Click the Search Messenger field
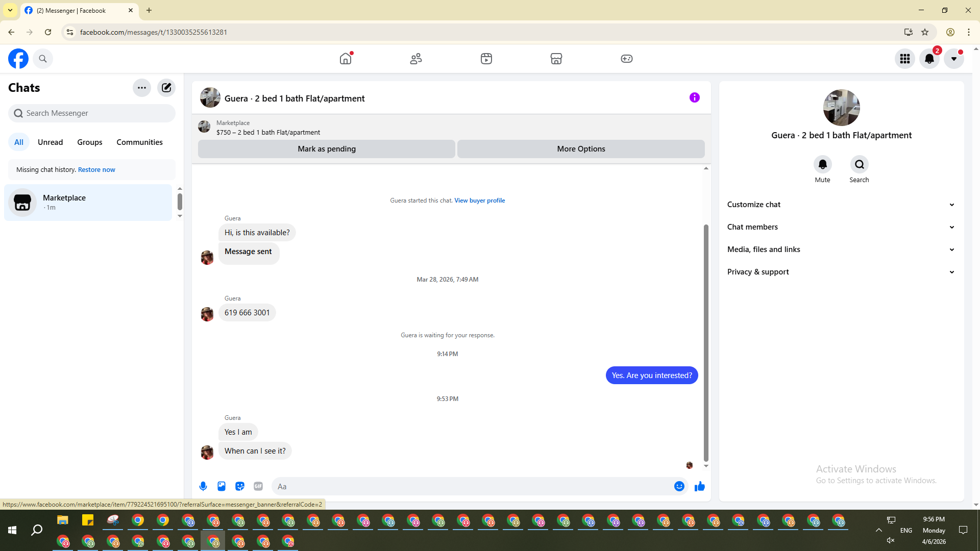Screen dimensions: 980x551 [92, 113]
